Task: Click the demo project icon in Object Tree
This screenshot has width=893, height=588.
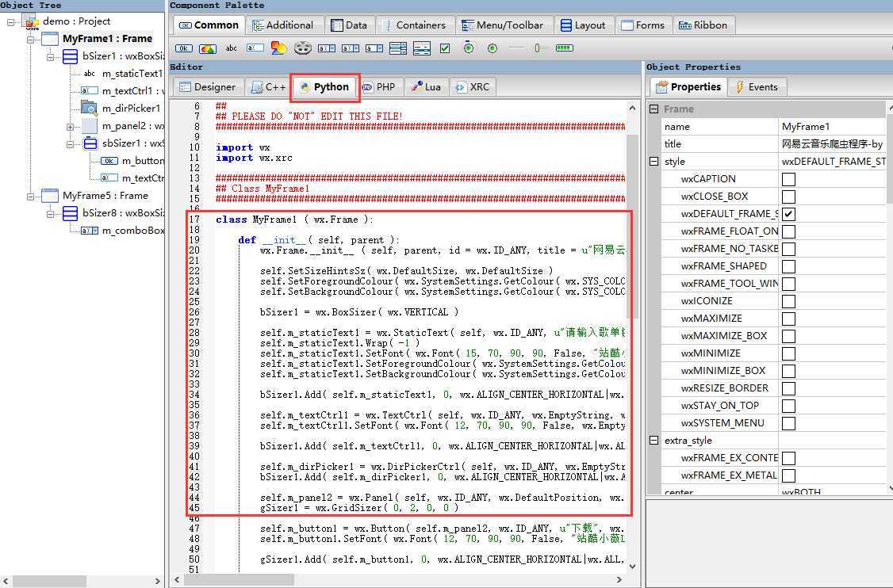Action: point(31,21)
